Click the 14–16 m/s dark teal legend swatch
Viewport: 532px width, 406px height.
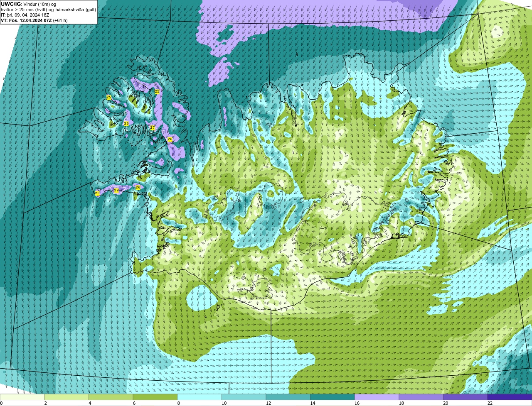(x=332, y=397)
